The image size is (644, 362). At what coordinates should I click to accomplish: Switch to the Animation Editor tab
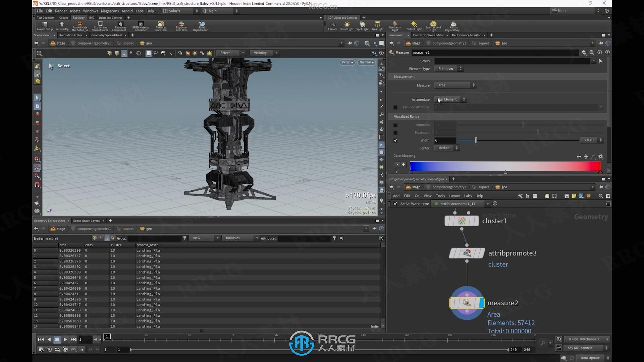[71, 35]
